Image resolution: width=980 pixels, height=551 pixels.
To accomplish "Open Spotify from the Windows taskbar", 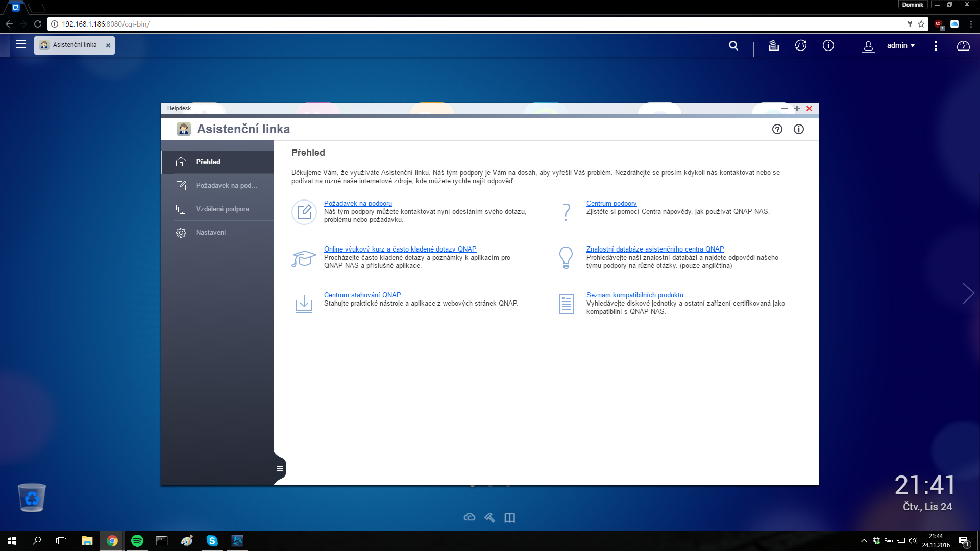I will coord(137,541).
